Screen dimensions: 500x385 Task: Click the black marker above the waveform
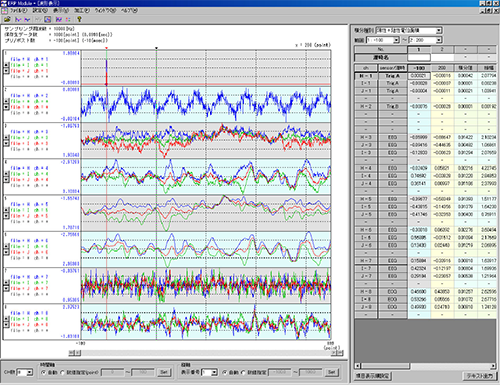(x=156, y=48)
